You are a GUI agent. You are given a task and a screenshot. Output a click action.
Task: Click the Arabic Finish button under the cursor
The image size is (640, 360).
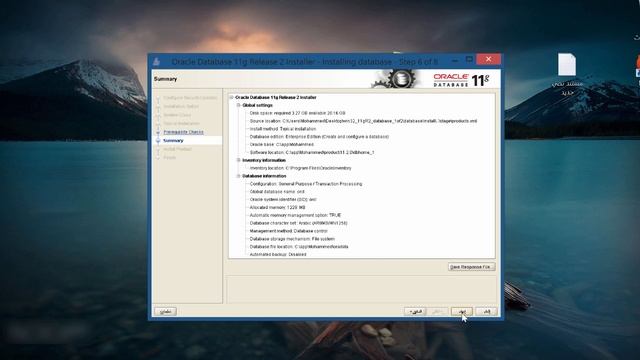(x=462, y=311)
